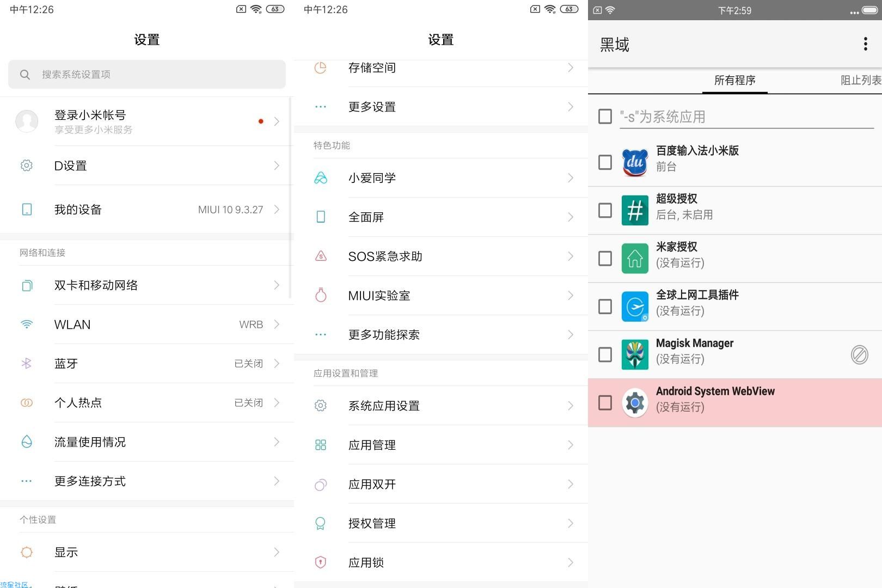Tap the WRB network name

point(251,324)
